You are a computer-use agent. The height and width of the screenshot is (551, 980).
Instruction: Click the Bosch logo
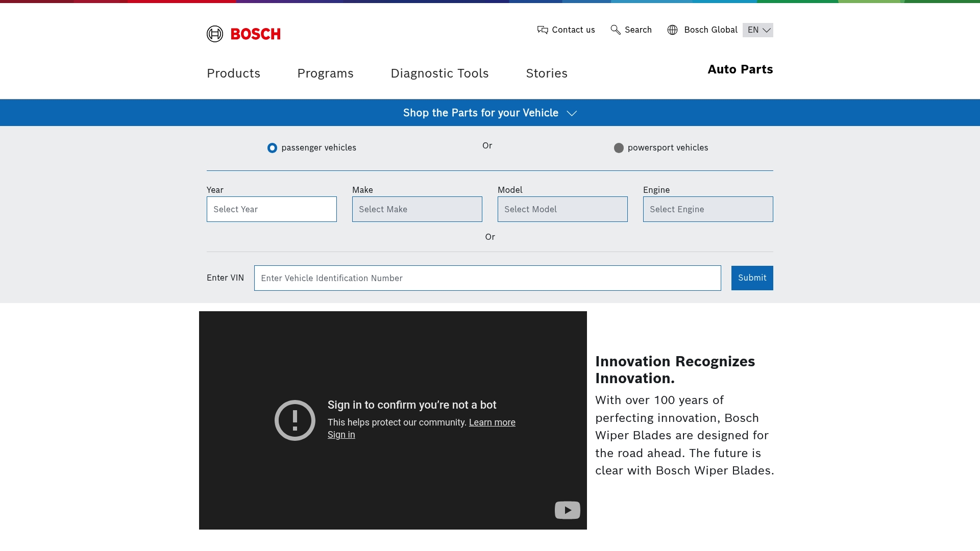click(x=243, y=34)
